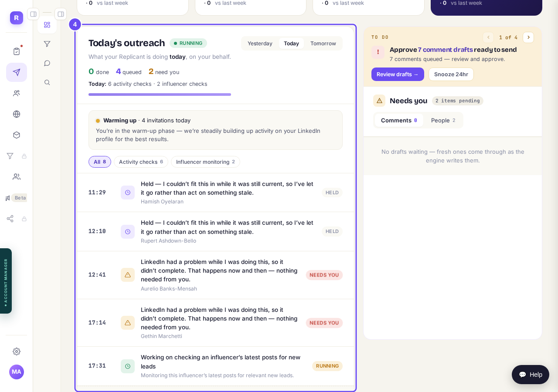This screenshot has height=392, width=558.
Task: Select the People tab under Needs you
Action: (x=443, y=120)
